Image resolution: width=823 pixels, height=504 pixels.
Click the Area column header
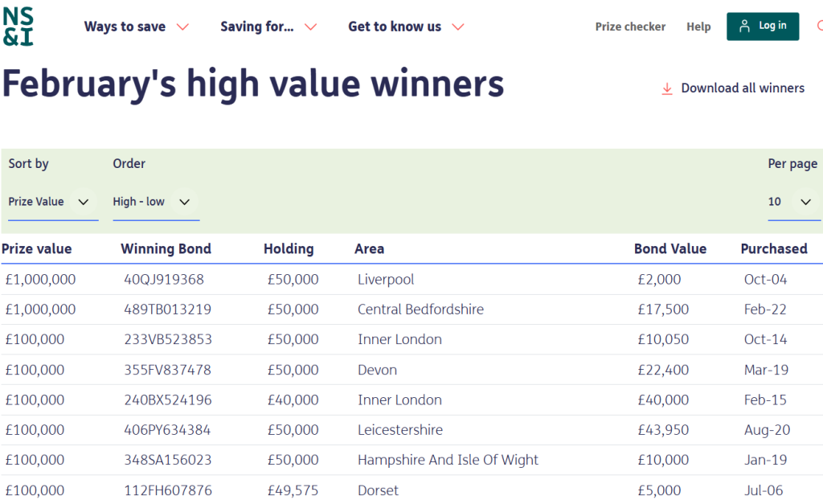pos(369,249)
